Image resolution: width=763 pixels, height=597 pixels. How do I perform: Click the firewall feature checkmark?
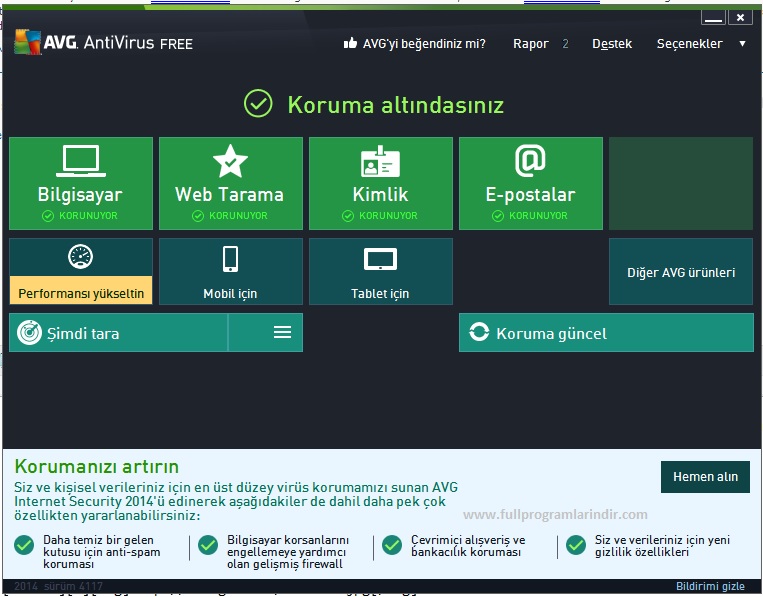[x=208, y=545]
